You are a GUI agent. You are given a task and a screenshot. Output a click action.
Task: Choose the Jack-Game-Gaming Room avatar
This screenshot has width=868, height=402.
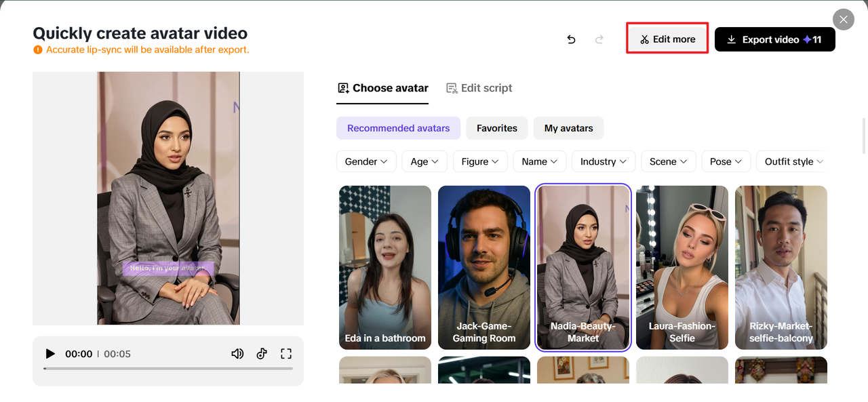[484, 267]
